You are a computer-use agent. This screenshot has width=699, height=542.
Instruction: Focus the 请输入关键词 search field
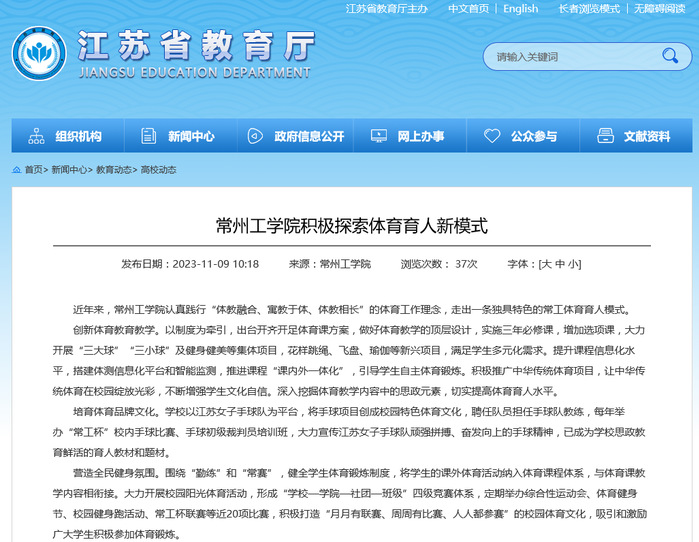565,57
